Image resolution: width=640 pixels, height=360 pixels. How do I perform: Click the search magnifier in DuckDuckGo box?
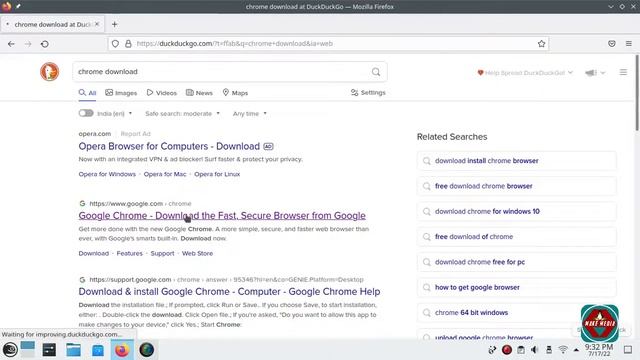pyautogui.click(x=376, y=72)
